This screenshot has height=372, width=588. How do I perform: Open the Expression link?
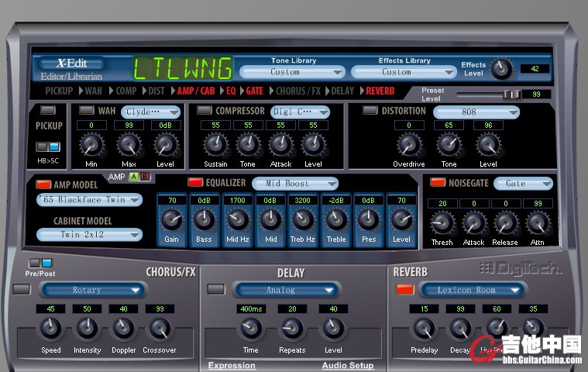[x=232, y=365]
